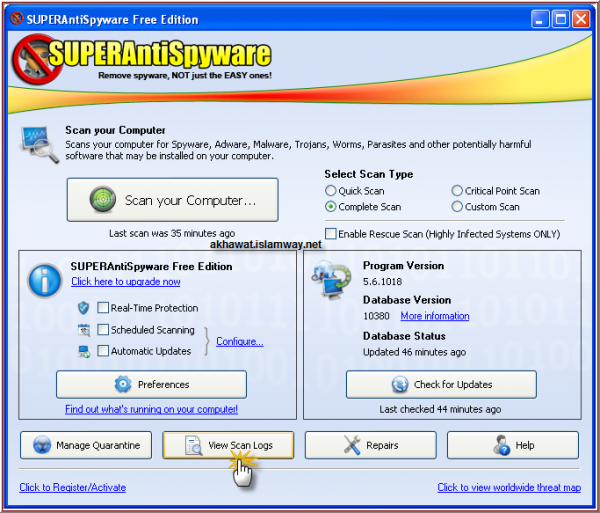This screenshot has height=513, width=600.
Task: Open the Configure... link
Action: point(240,341)
